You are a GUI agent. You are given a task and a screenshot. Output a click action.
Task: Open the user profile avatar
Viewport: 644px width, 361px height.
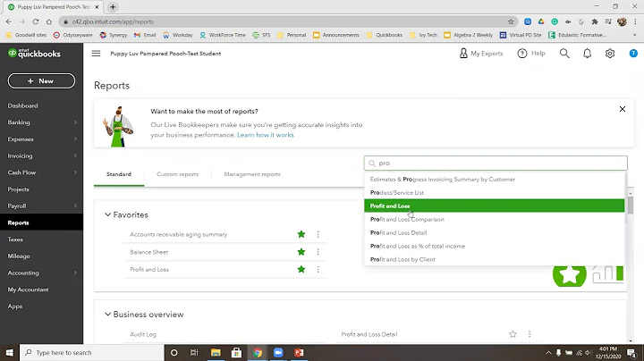(633, 54)
